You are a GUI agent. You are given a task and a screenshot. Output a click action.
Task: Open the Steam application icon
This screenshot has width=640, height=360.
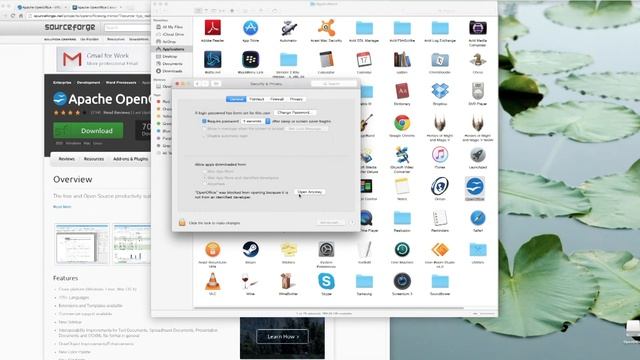tap(250, 249)
